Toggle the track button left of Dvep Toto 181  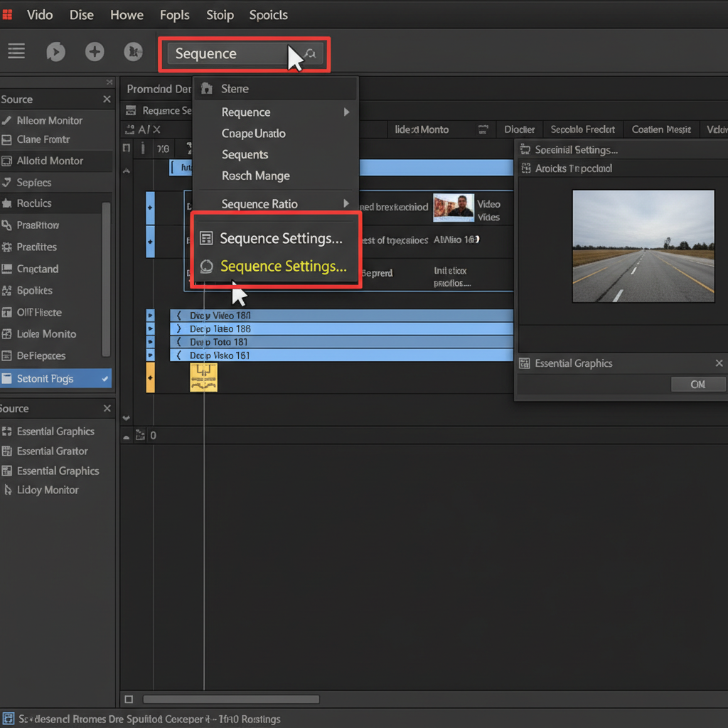(151, 342)
